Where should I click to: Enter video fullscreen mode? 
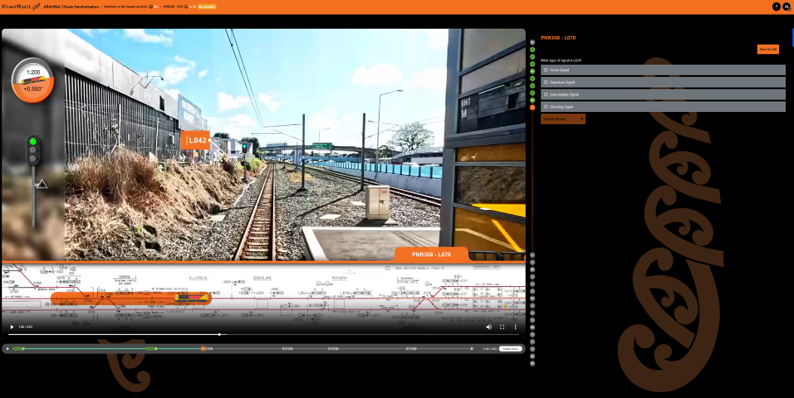pyautogui.click(x=502, y=327)
